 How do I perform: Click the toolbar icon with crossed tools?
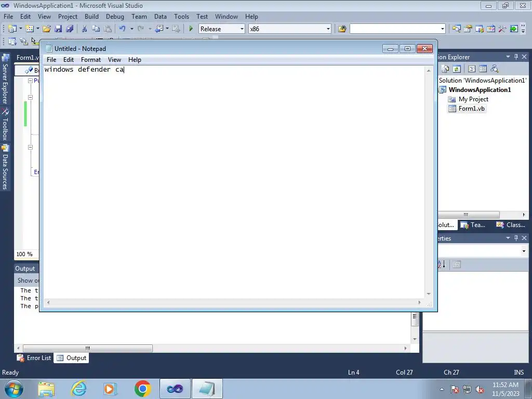502,29
